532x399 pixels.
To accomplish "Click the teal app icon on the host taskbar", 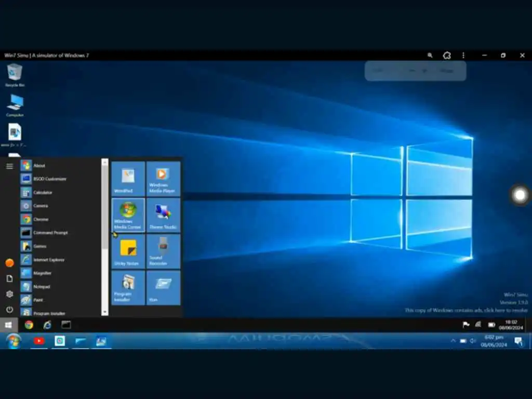I will [60, 341].
